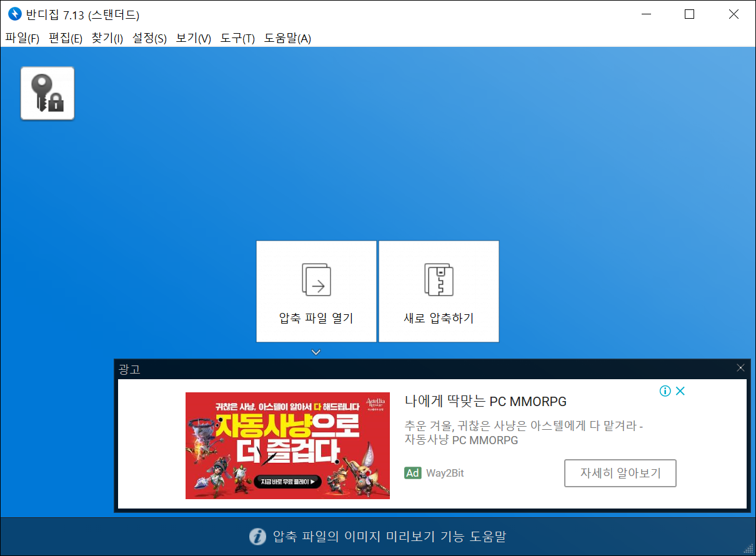Open the password manager key-lock icon
Viewport: 756px width, 556px height.
tap(47, 93)
